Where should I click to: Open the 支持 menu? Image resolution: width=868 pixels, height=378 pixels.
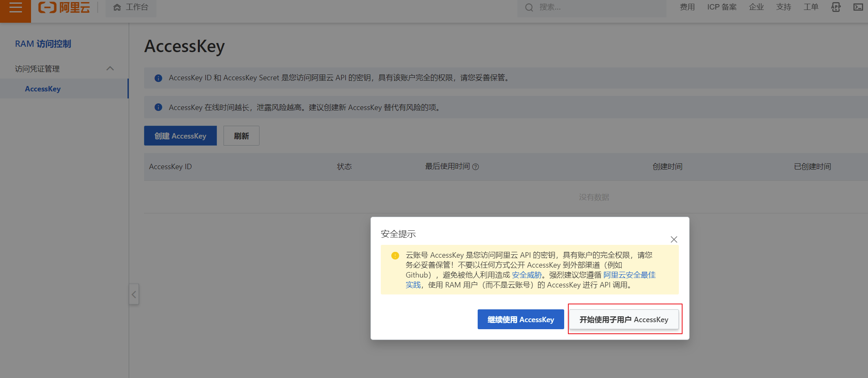[x=784, y=7]
